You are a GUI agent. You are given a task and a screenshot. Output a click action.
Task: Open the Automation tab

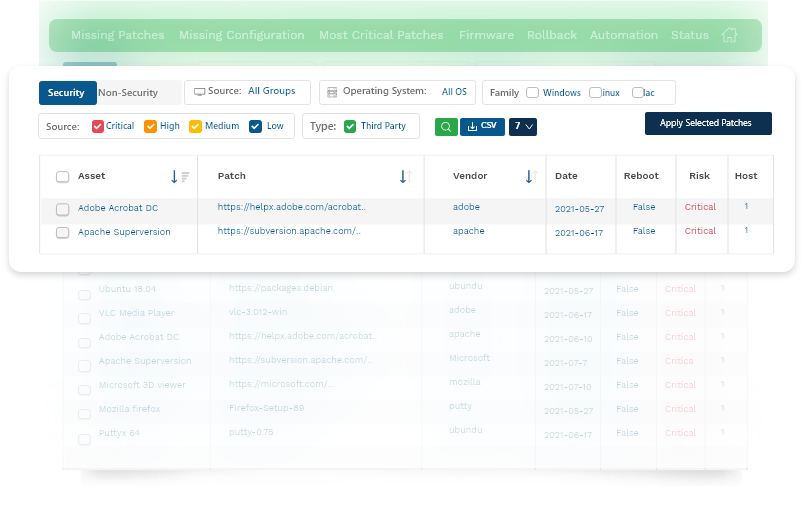(624, 35)
